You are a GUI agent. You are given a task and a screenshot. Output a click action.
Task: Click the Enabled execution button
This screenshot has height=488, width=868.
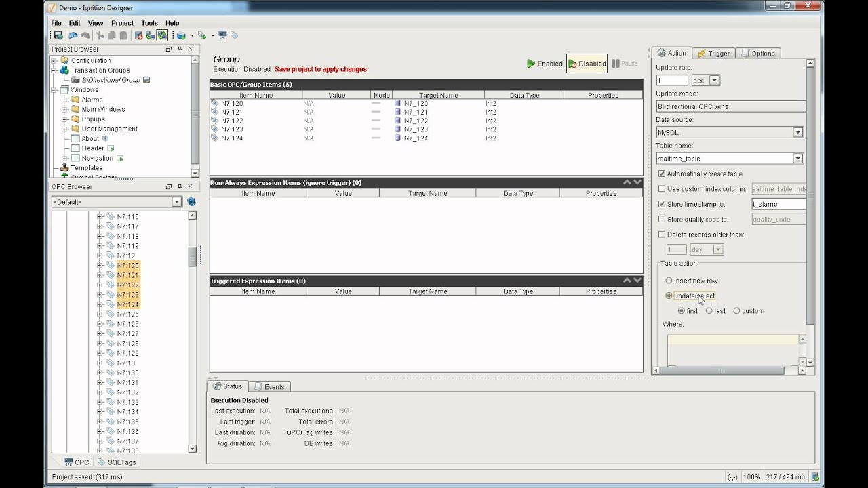(545, 64)
